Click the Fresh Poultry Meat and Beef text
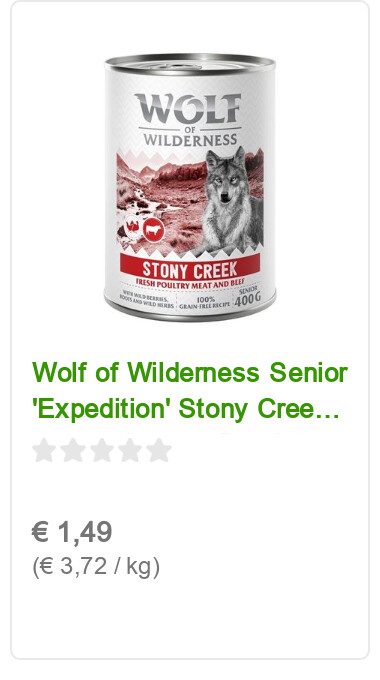Viewport: 380px width, 680px height. [x=191, y=283]
